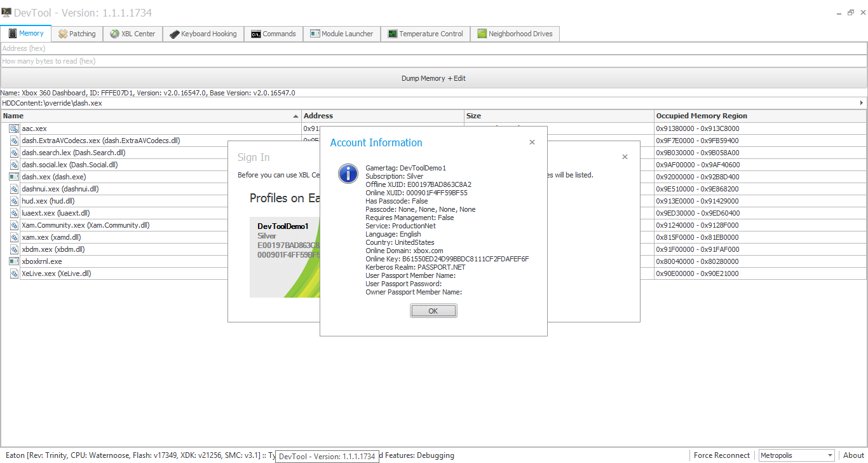This screenshot has width=868, height=463.
Task: Open the Temperature Control tab
Action: click(x=426, y=34)
